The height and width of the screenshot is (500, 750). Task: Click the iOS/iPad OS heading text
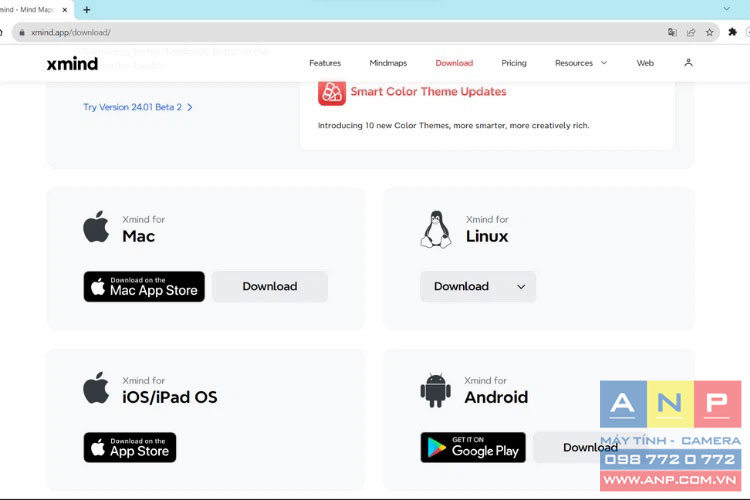(x=170, y=397)
